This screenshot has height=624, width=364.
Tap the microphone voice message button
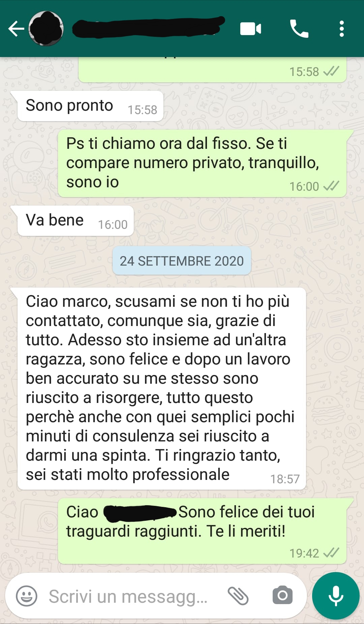pyautogui.click(x=336, y=596)
